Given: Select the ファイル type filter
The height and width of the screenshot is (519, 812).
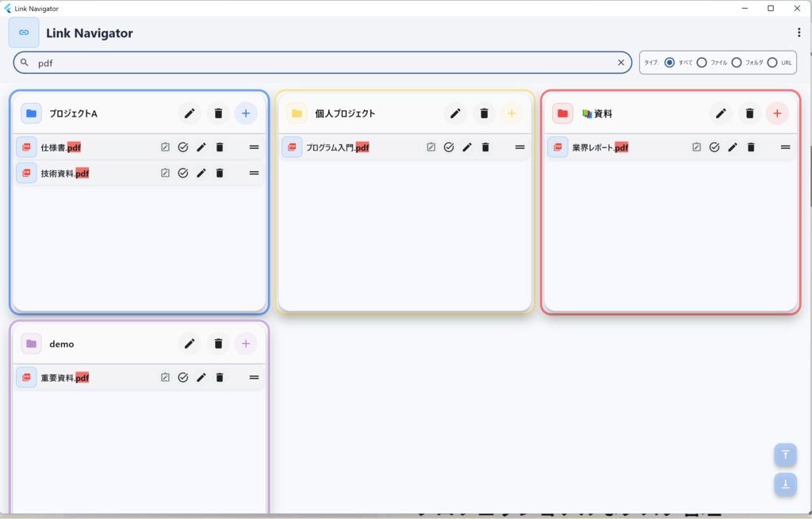Looking at the screenshot, I should pos(702,62).
